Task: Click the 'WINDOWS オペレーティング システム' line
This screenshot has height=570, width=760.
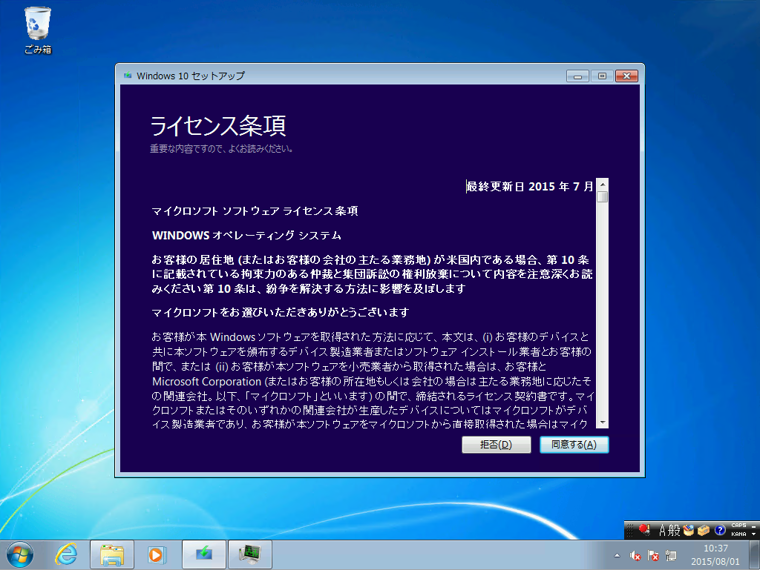Action: 247,236
